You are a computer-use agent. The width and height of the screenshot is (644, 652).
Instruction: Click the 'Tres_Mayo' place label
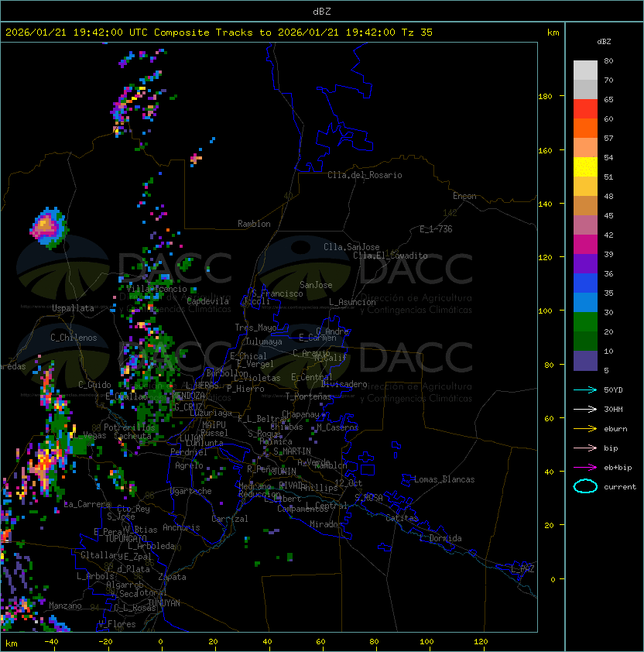(x=255, y=328)
